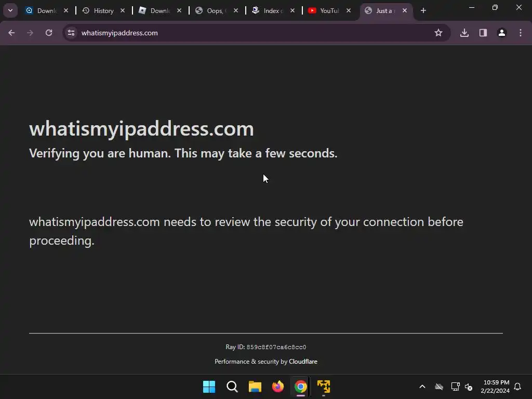This screenshot has height=399, width=532.
Task: Open the network status tray icon
Action: [x=455, y=387]
